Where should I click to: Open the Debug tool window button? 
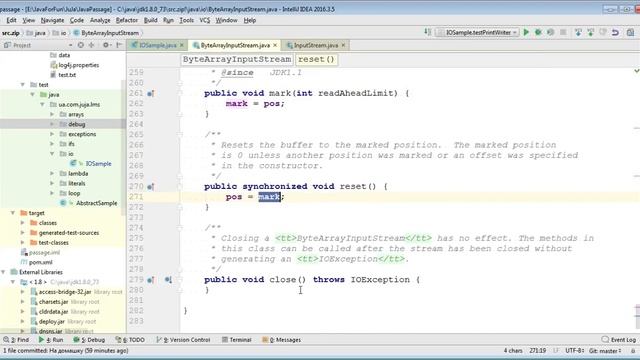click(x=89, y=340)
